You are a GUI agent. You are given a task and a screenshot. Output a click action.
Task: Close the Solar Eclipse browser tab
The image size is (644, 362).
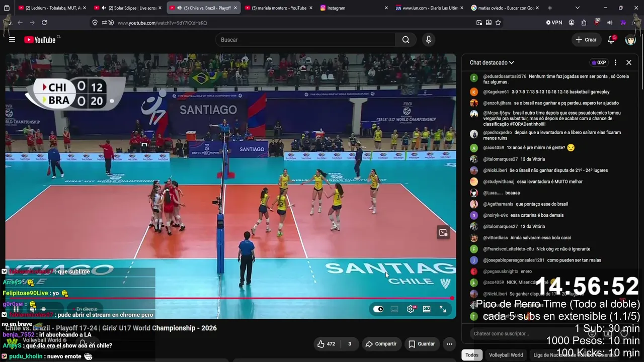tap(160, 8)
